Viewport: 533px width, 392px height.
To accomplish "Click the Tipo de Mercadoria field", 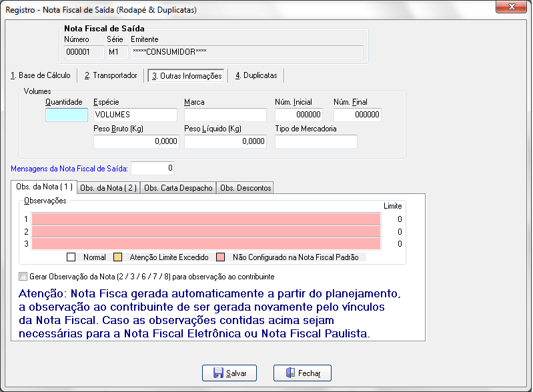I will point(316,141).
